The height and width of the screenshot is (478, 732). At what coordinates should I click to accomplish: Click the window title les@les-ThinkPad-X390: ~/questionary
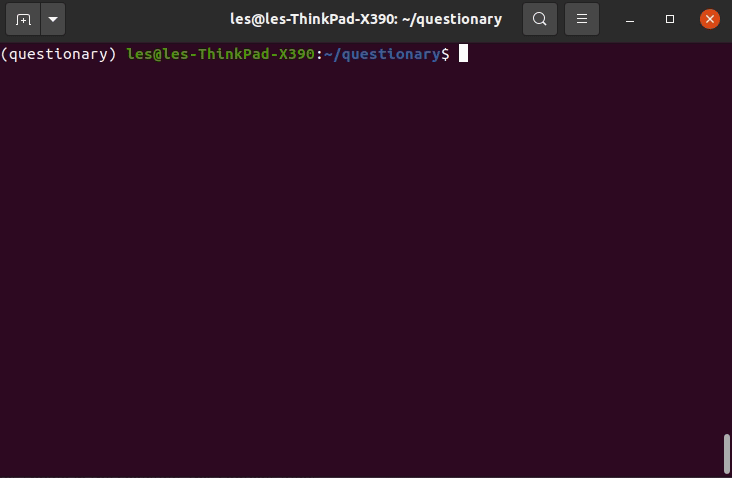(x=366, y=19)
